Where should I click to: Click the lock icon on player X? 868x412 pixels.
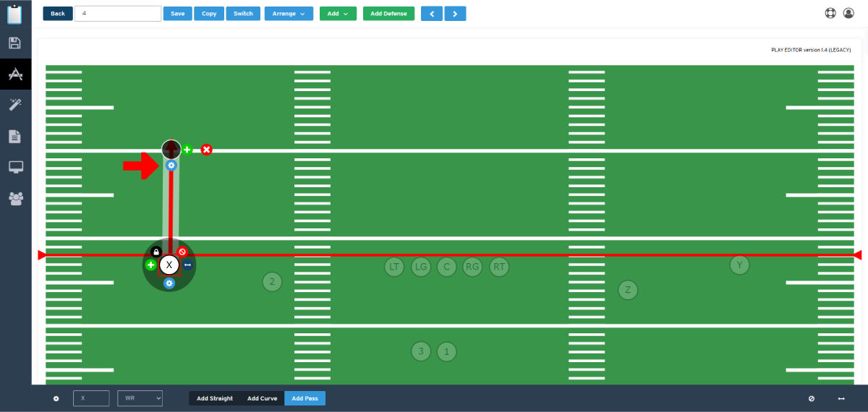click(156, 252)
